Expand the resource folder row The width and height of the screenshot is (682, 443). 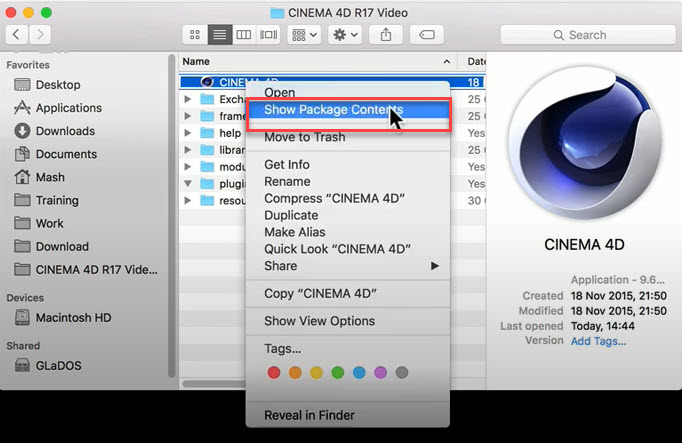pos(187,201)
